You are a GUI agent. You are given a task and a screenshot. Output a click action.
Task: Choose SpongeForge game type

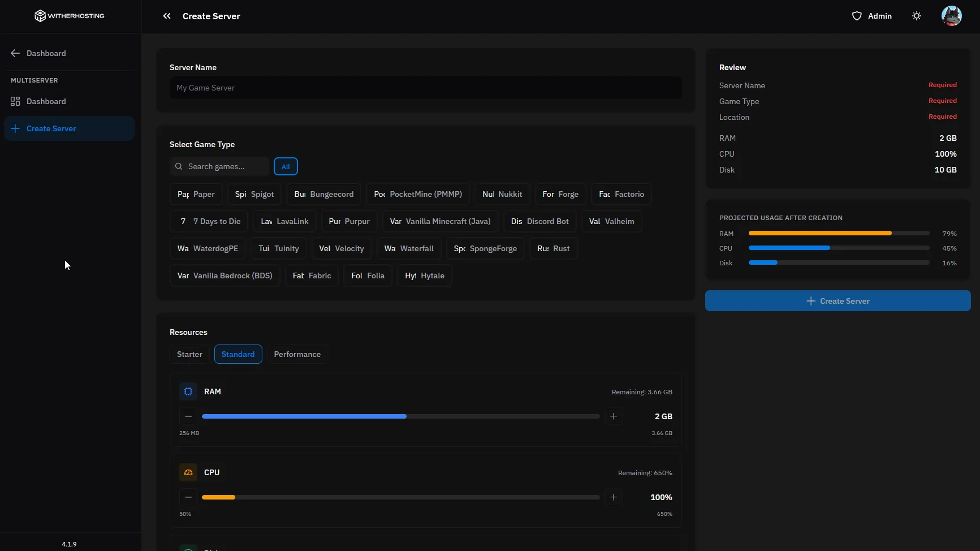click(485, 248)
